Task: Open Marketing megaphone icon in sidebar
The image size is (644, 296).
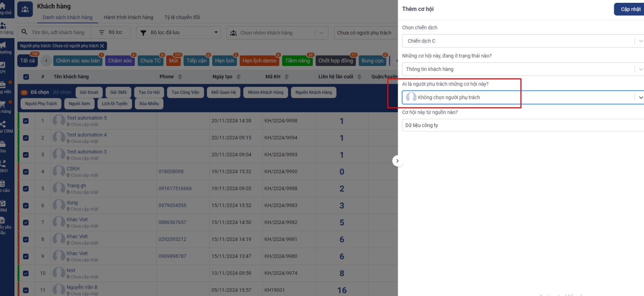Action: click(x=3, y=45)
